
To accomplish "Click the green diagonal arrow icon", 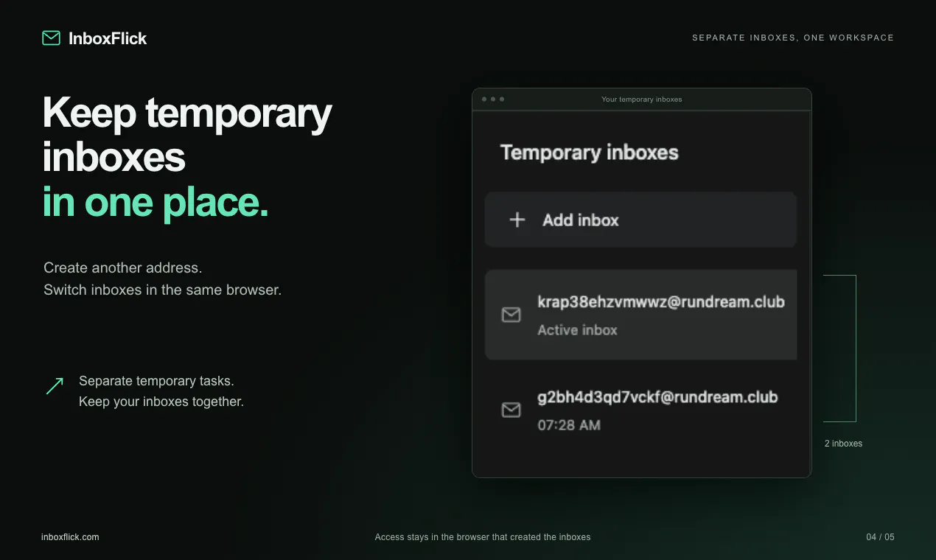I will (x=55, y=386).
